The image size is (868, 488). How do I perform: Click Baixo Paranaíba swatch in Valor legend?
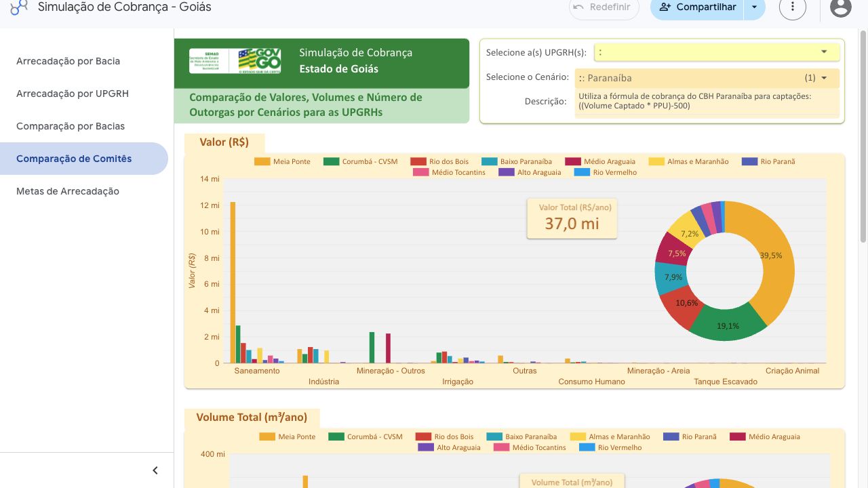490,161
